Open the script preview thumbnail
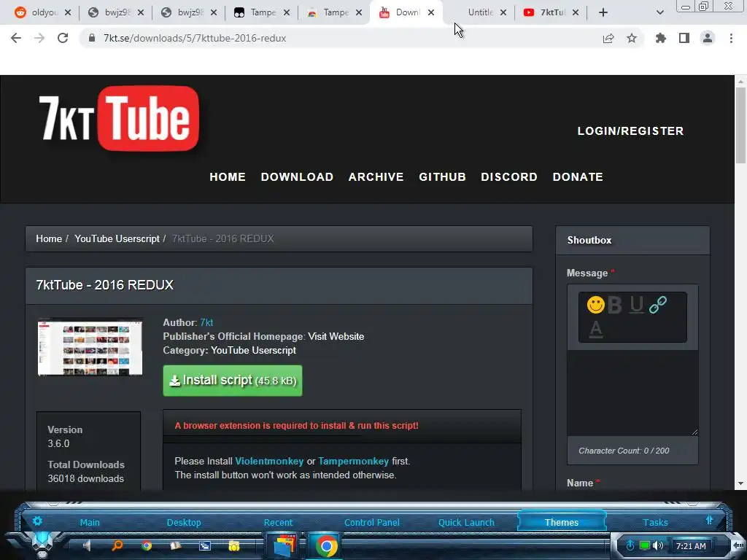The height and width of the screenshot is (560, 747). 90,347
